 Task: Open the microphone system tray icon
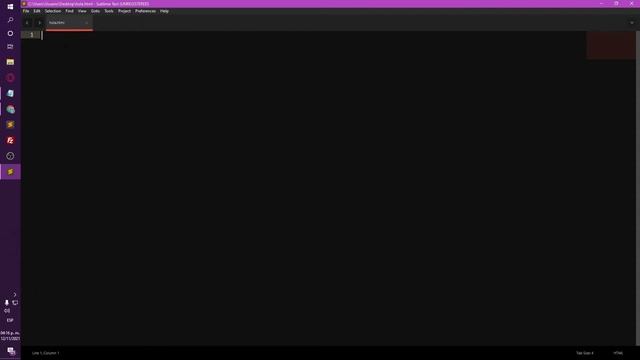7,303
